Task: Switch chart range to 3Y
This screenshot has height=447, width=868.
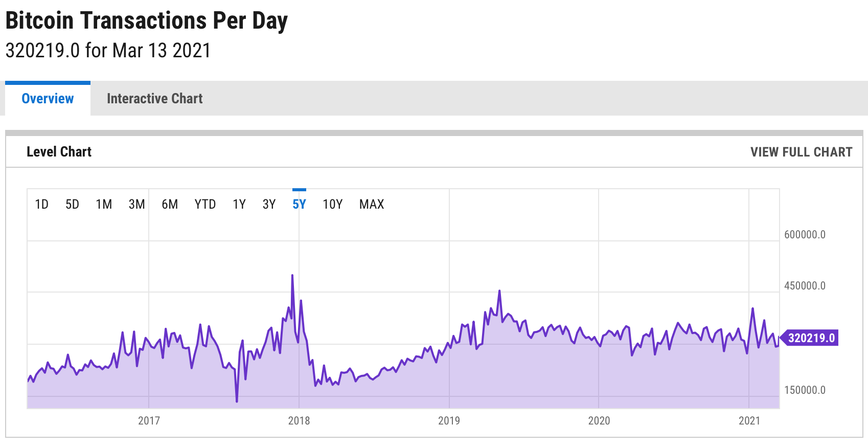Action: [x=269, y=205]
